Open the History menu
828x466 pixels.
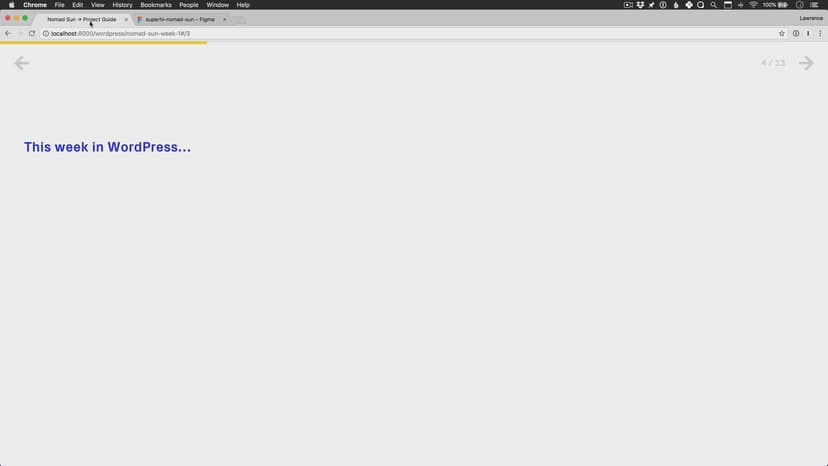pyautogui.click(x=122, y=5)
